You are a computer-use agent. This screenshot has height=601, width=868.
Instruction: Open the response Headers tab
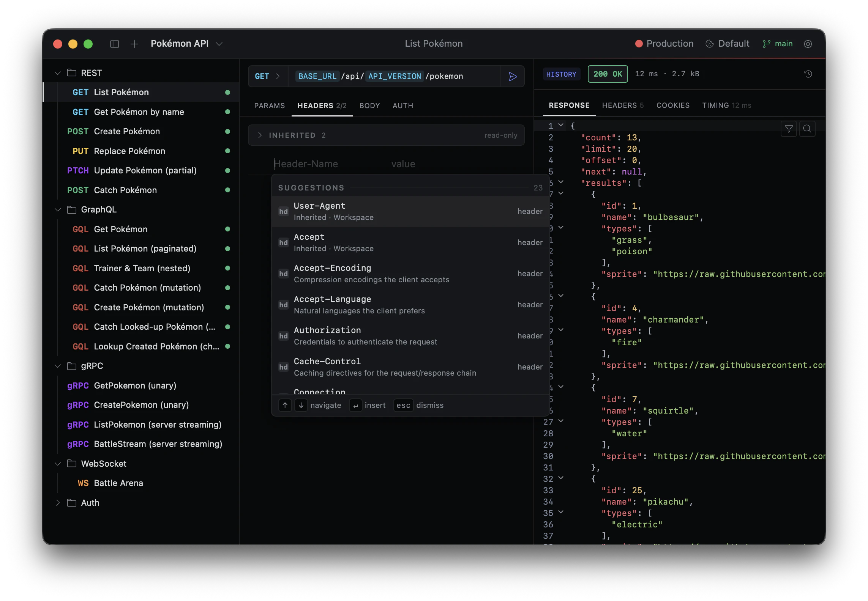tap(623, 105)
